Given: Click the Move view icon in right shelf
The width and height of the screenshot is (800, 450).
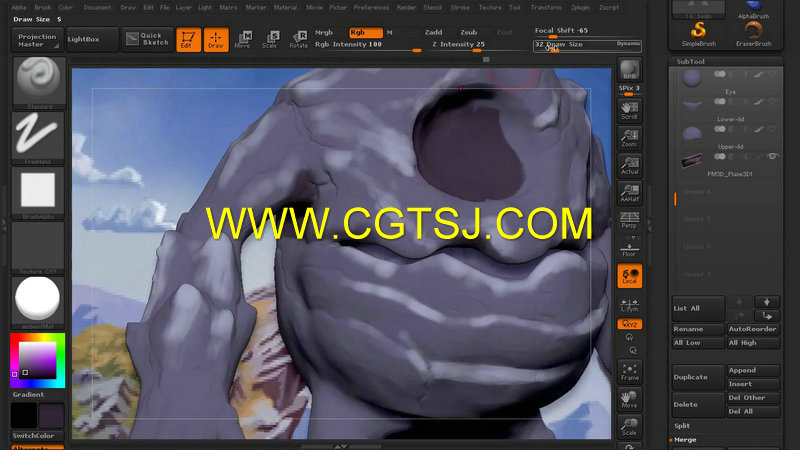Looking at the screenshot, I should (630, 399).
